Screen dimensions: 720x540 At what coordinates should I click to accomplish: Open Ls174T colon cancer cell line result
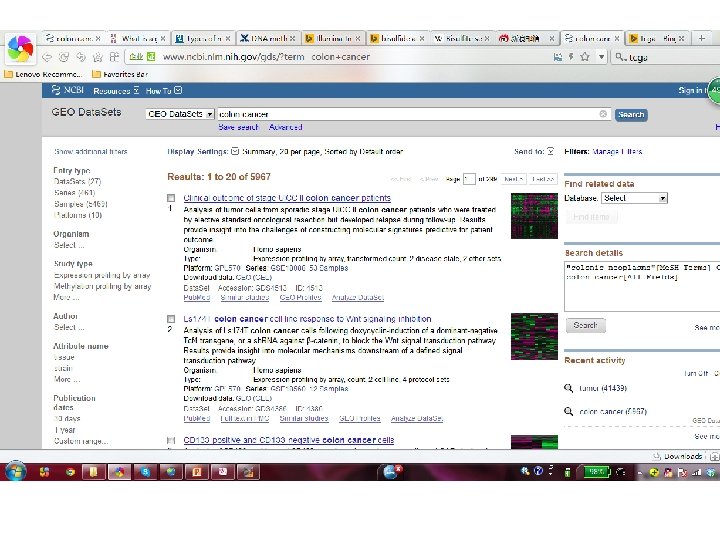tap(307, 319)
